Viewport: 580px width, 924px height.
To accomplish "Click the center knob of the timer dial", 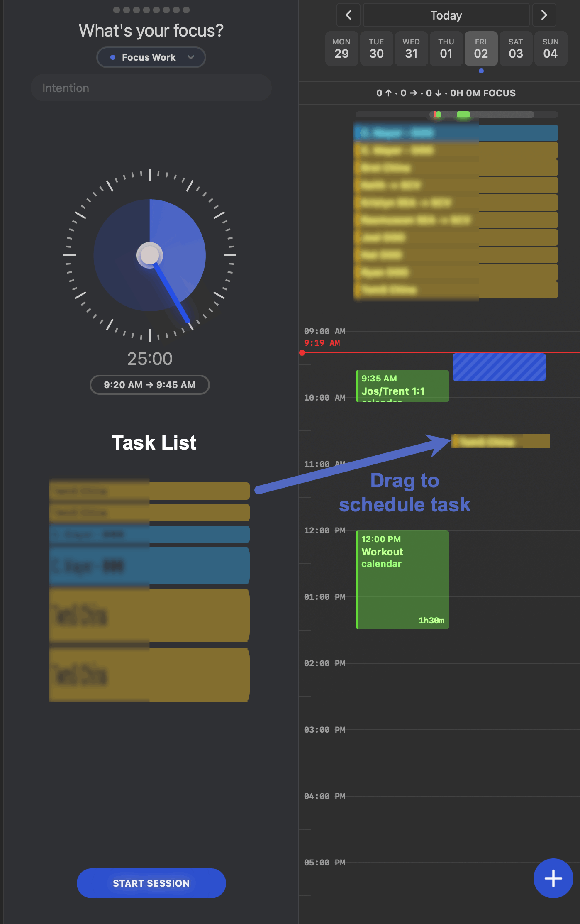I will pyautogui.click(x=150, y=255).
